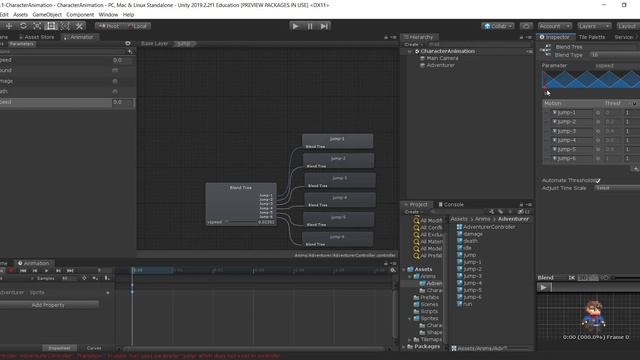Image resolution: width=640 pixels, height=360 pixels.
Task: Open the Account dropdown
Action: 554,26
